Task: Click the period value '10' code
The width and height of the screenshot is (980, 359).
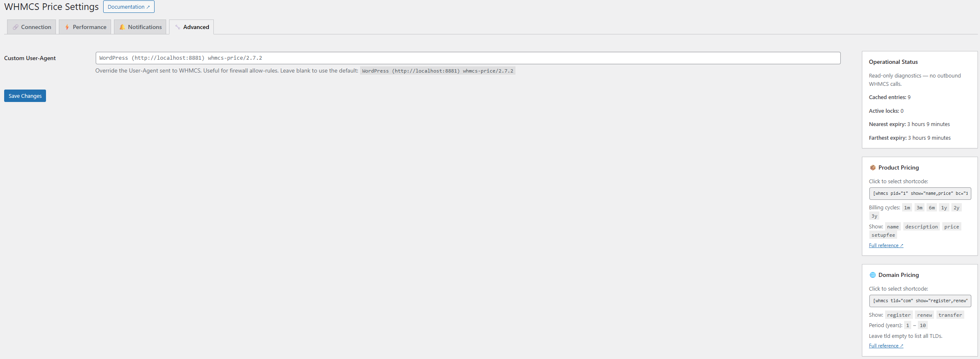Action: coord(923,325)
